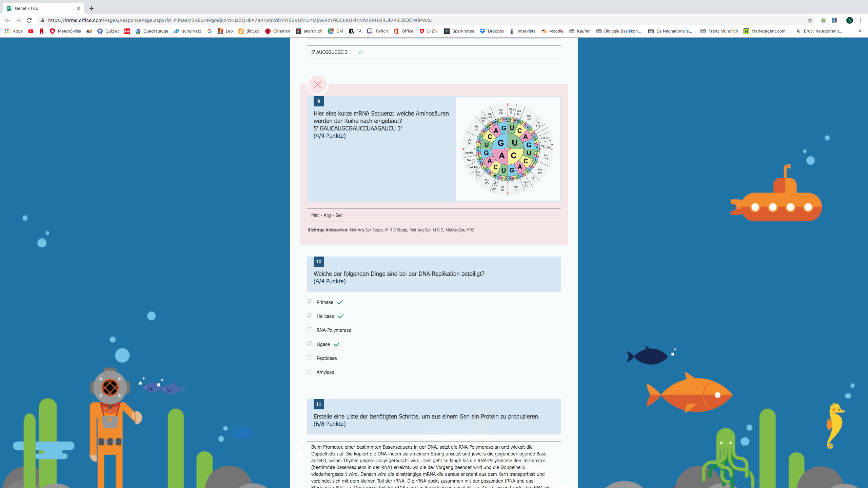Toggle the RNA-Polymerase checkbox
The image size is (868, 488).
point(310,330)
